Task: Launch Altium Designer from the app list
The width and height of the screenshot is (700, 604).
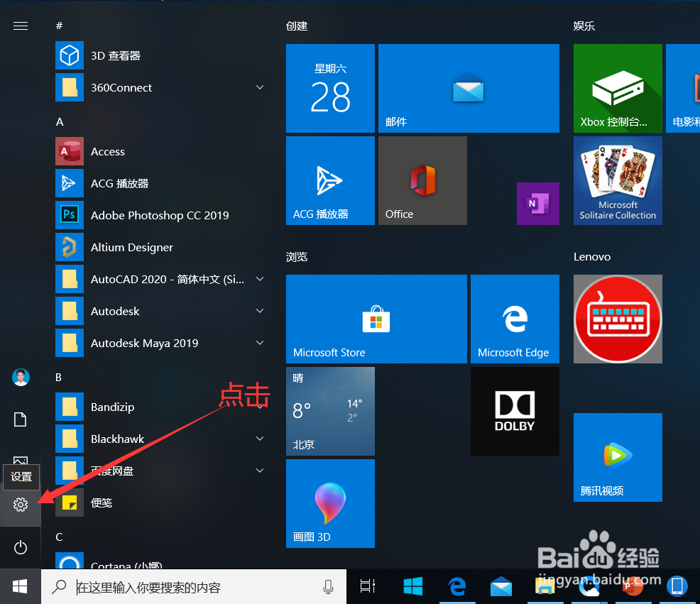Action: 131,247
